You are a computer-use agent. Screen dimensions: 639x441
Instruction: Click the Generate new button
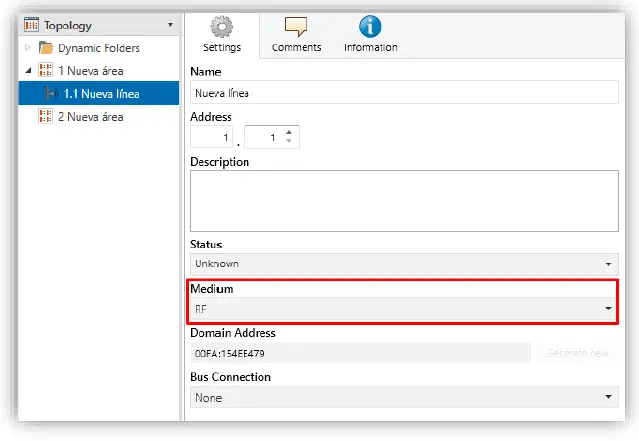click(x=578, y=353)
